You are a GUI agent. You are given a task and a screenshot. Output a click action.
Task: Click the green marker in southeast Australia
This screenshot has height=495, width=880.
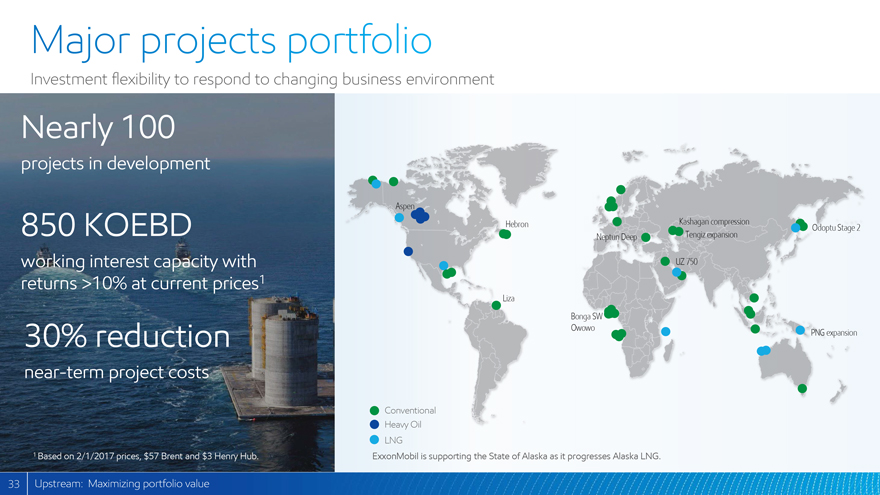pyautogui.click(x=802, y=388)
